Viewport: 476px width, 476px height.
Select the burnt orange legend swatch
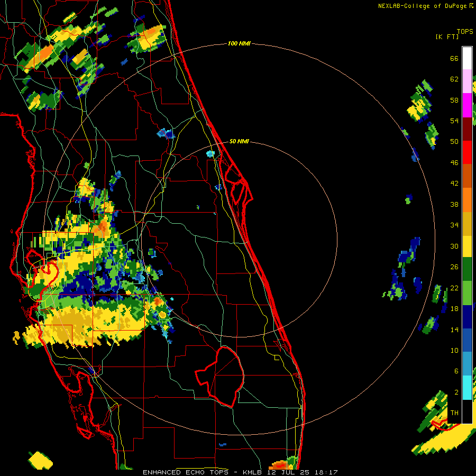467,176
